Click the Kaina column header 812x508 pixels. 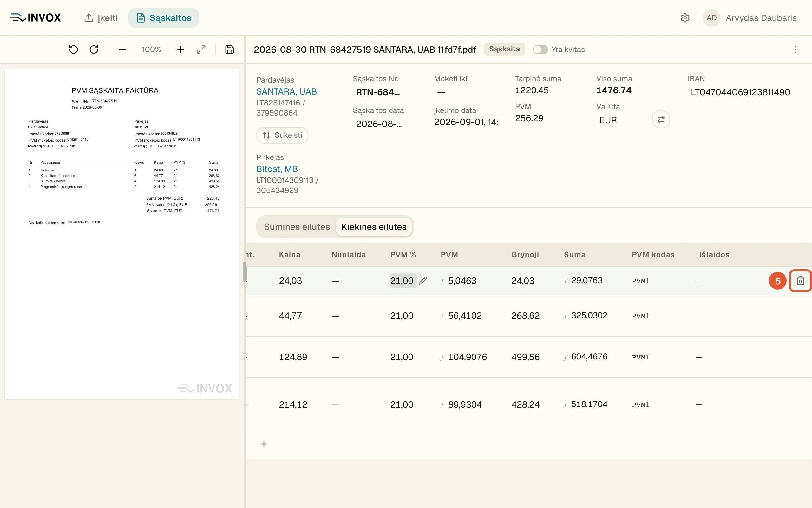[290, 255]
